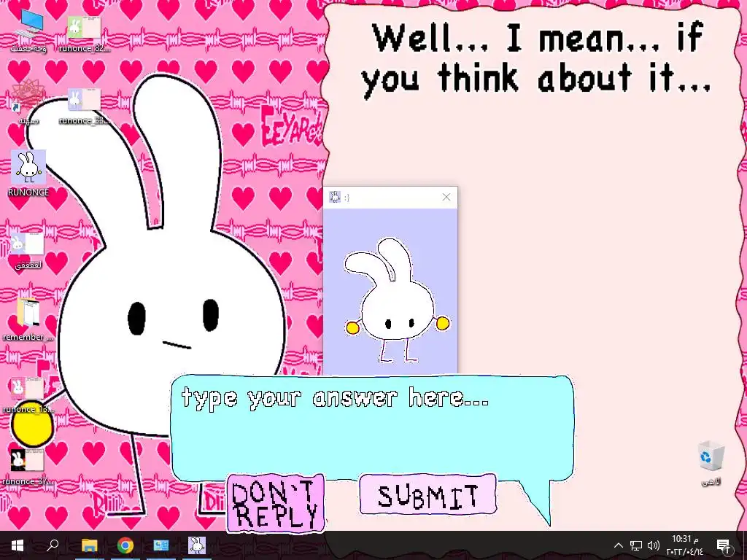Open taskbar Search magnifier
The width and height of the screenshot is (747, 560).
pos(53,545)
